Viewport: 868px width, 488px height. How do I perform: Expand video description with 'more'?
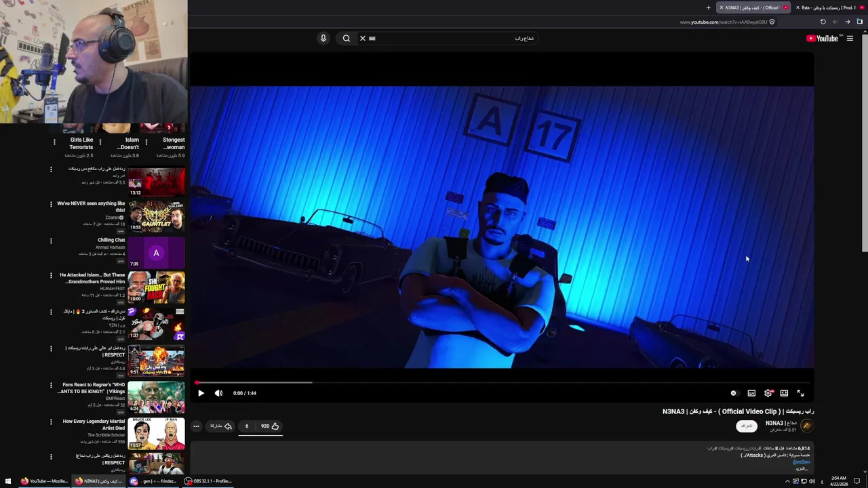(803, 468)
